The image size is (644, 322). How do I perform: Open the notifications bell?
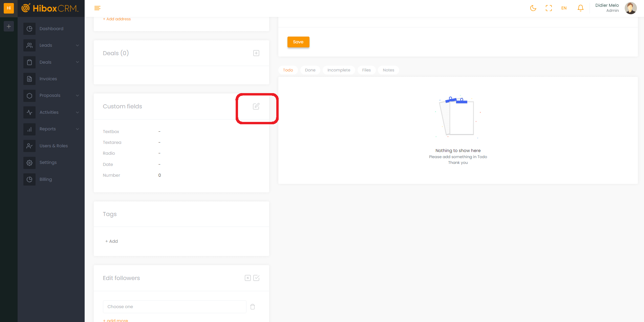pyautogui.click(x=580, y=8)
